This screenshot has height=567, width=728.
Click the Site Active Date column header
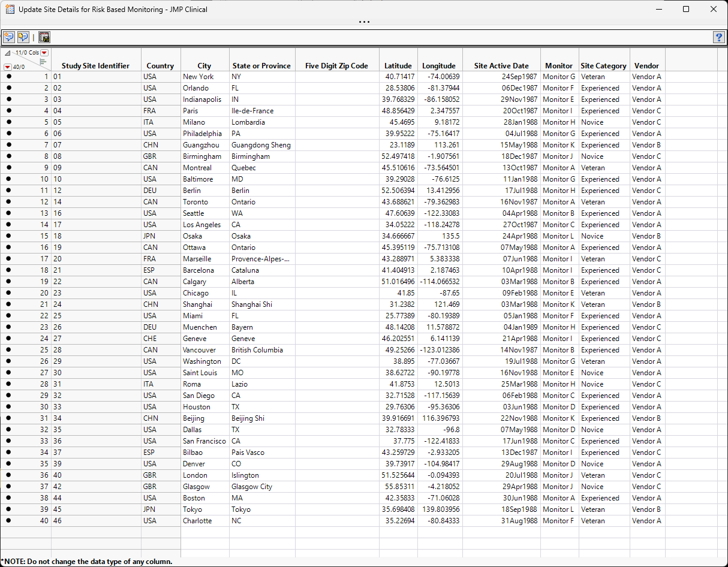[x=501, y=66]
